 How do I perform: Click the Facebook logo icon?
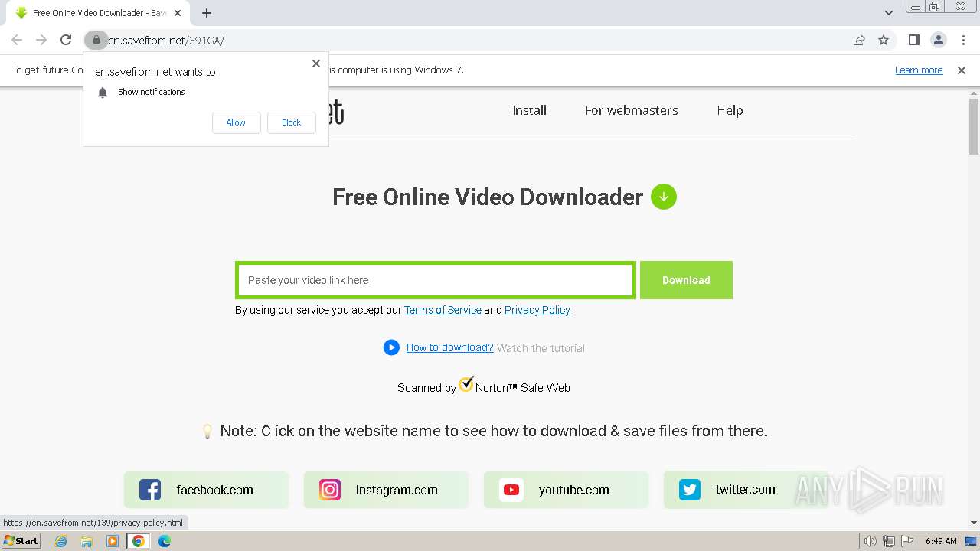(150, 490)
